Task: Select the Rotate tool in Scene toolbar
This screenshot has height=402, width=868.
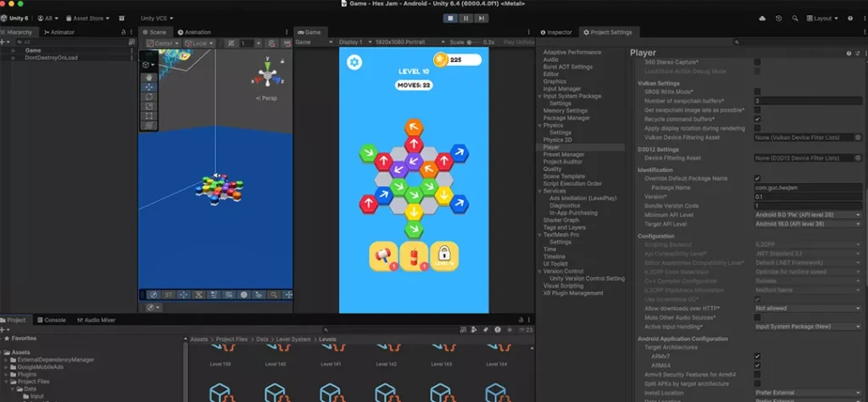Action: 147,97
